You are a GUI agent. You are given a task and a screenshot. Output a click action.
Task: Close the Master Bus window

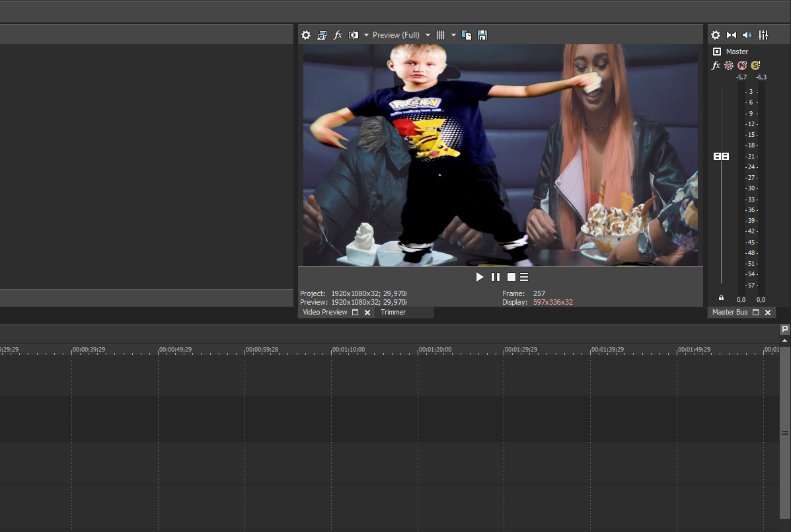768,313
